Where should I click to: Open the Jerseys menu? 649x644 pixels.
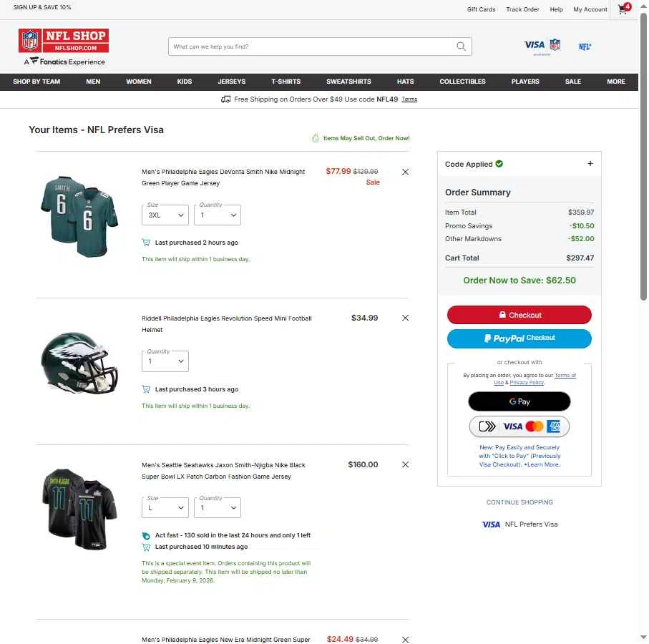tap(232, 82)
